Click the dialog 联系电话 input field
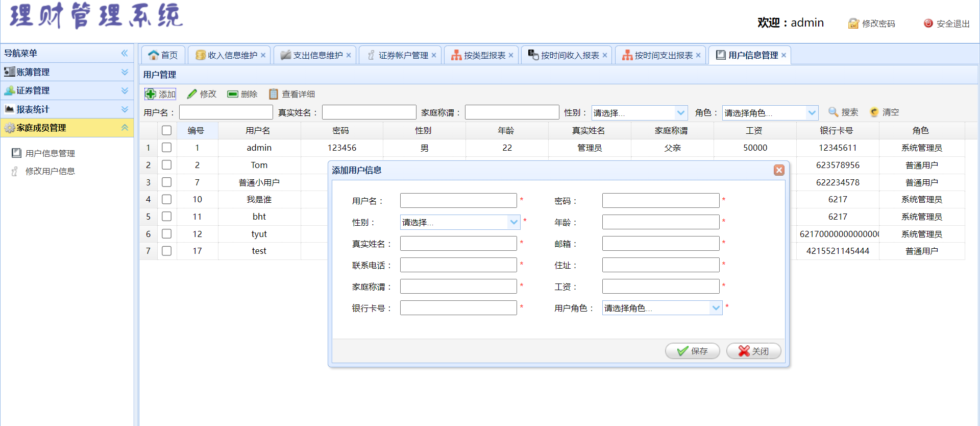This screenshot has width=980, height=426. 458,265
